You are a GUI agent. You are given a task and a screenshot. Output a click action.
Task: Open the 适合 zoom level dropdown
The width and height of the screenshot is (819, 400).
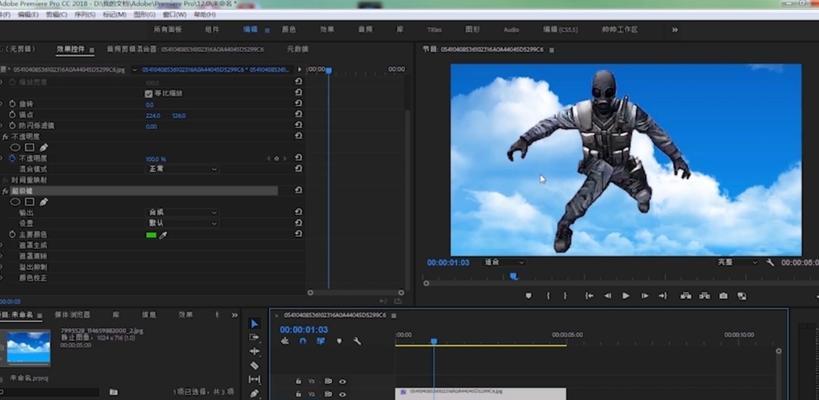tap(504, 263)
